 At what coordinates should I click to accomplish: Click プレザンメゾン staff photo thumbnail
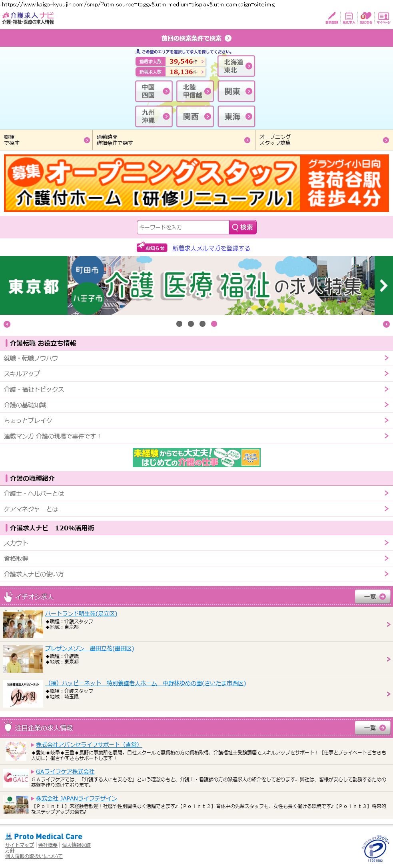coord(23,659)
